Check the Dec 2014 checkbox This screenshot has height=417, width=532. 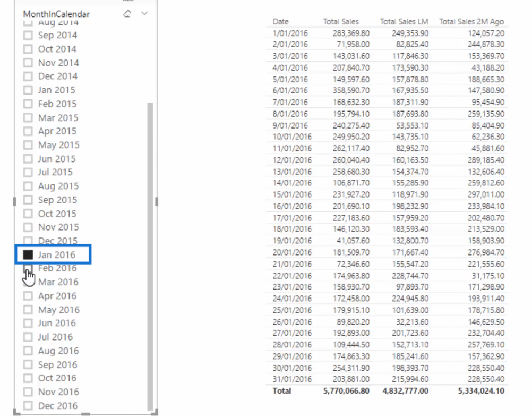[x=28, y=76]
